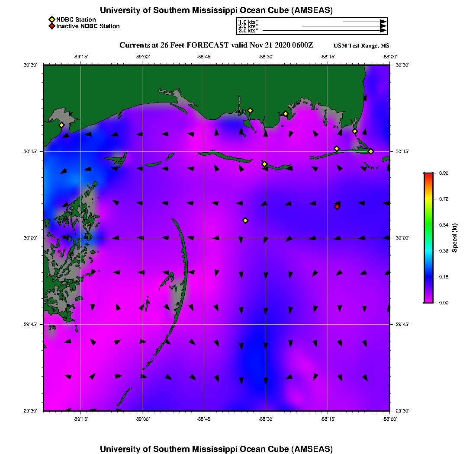Select the 2.0 kts scale label
The width and height of the screenshot is (476, 454).
point(248,26)
